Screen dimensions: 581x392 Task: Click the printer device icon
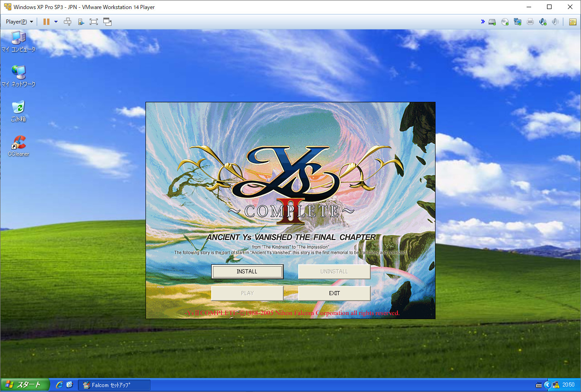tap(530, 22)
